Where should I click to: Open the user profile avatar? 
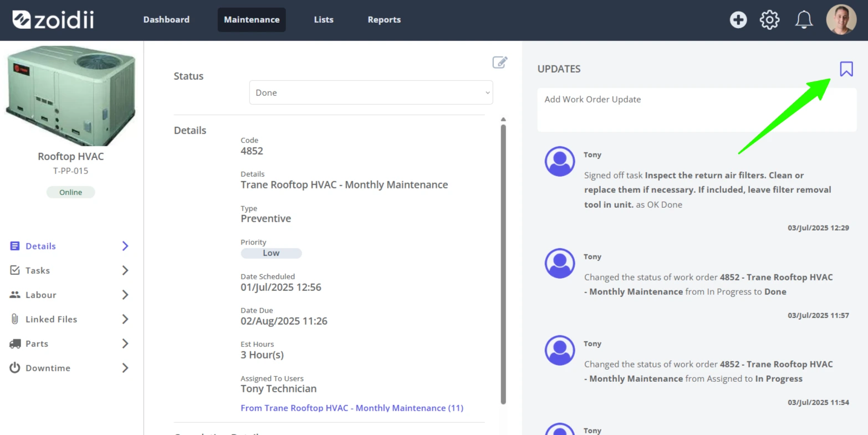click(x=841, y=20)
